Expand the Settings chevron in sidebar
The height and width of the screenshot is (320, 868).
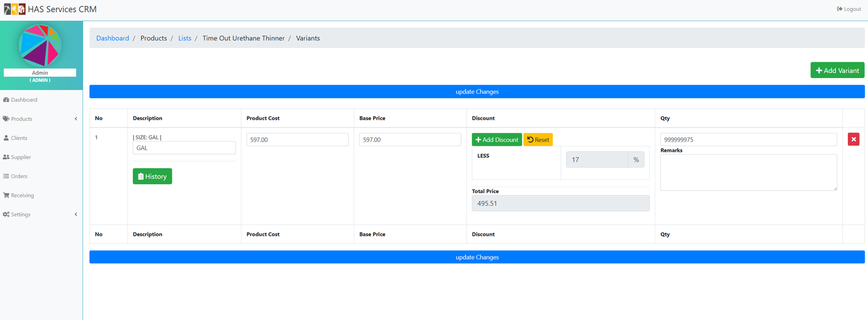coord(75,214)
